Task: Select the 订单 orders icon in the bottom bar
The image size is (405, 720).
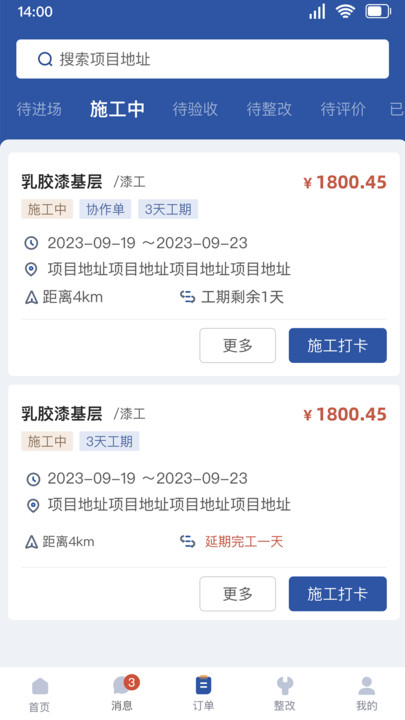Action: [203, 686]
